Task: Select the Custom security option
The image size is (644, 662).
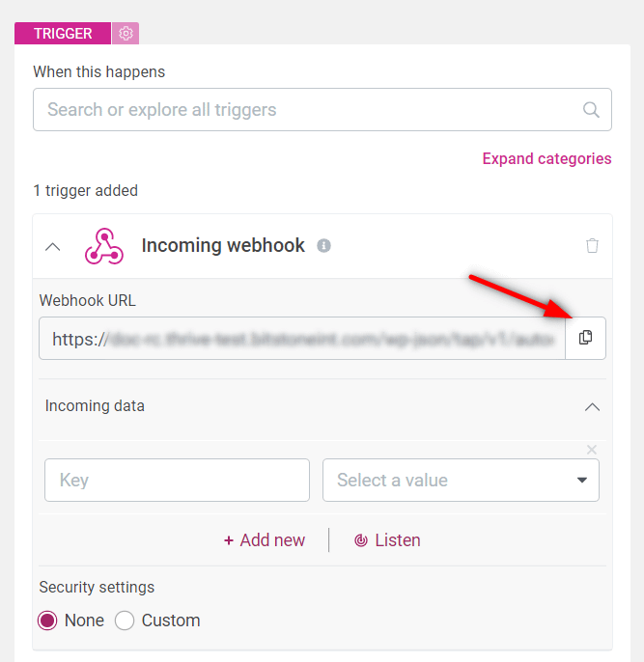Action: point(125,621)
